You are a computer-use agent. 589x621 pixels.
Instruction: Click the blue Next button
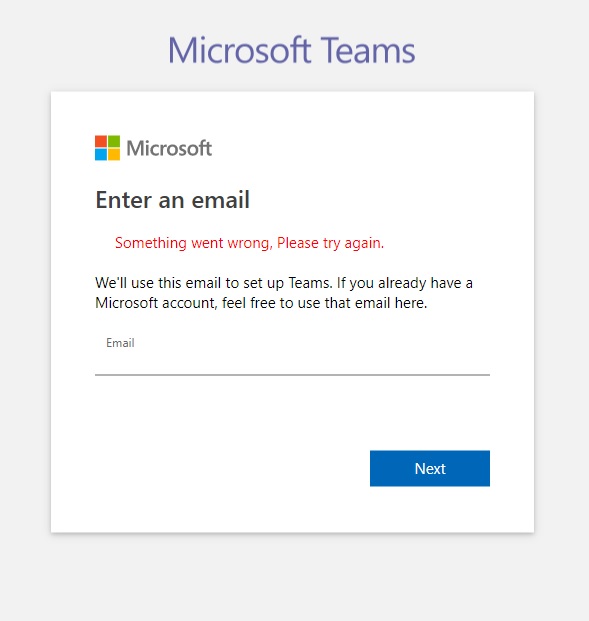coord(430,468)
